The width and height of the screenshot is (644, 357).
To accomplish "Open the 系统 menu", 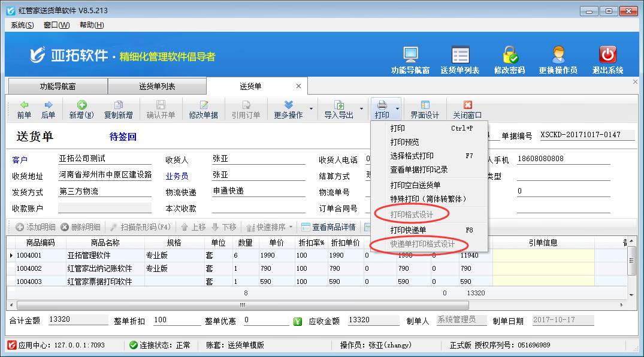I will (x=22, y=25).
